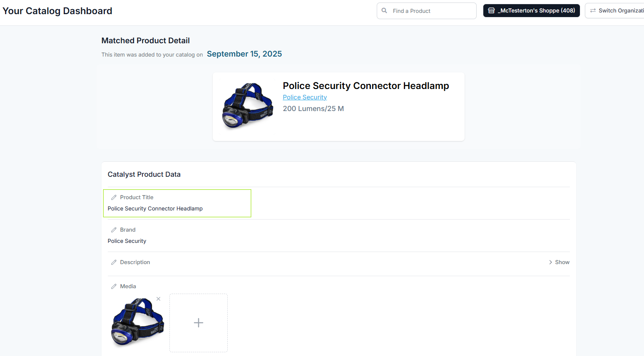Click the date September 15, 2025
This screenshot has width=644, height=356.
click(x=244, y=54)
